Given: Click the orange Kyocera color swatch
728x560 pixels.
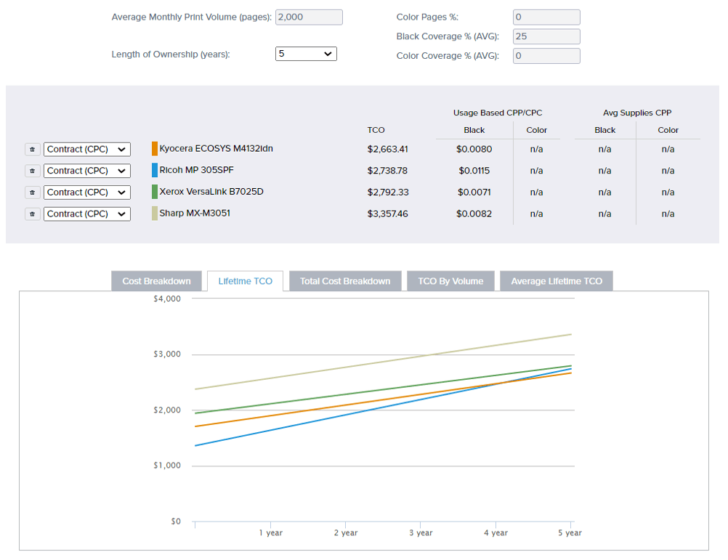Looking at the screenshot, I should click(155, 149).
